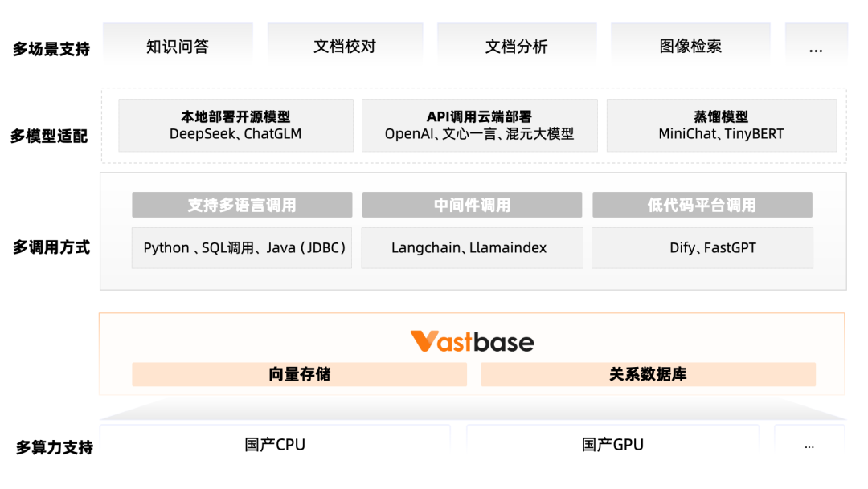Click the 中间件调用 header
Image resolution: width=868 pixels, height=489 pixels.
click(473, 205)
